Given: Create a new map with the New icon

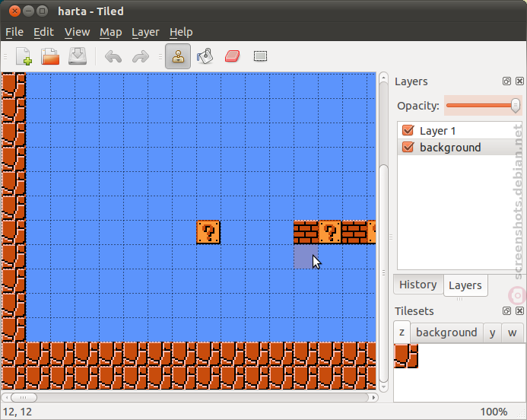Looking at the screenshot, I should point(24,56).
